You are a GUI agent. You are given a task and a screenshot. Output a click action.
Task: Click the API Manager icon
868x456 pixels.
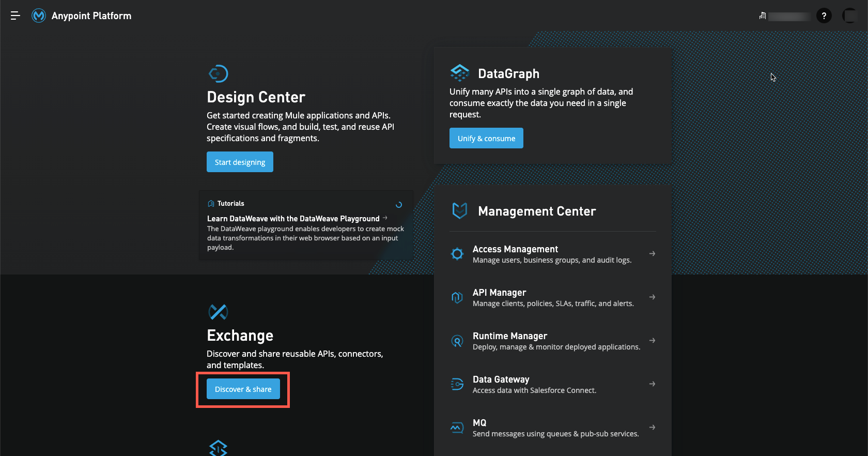[457, 297]
